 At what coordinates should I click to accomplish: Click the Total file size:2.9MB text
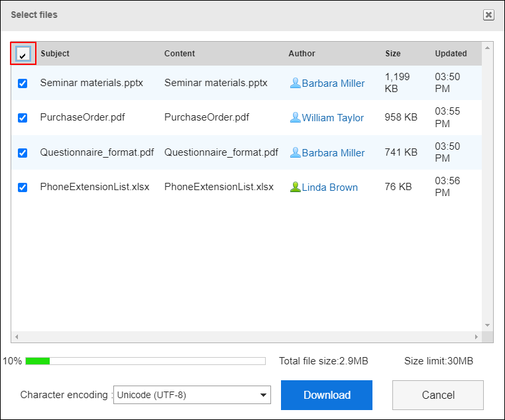click(x=323, y=361)
